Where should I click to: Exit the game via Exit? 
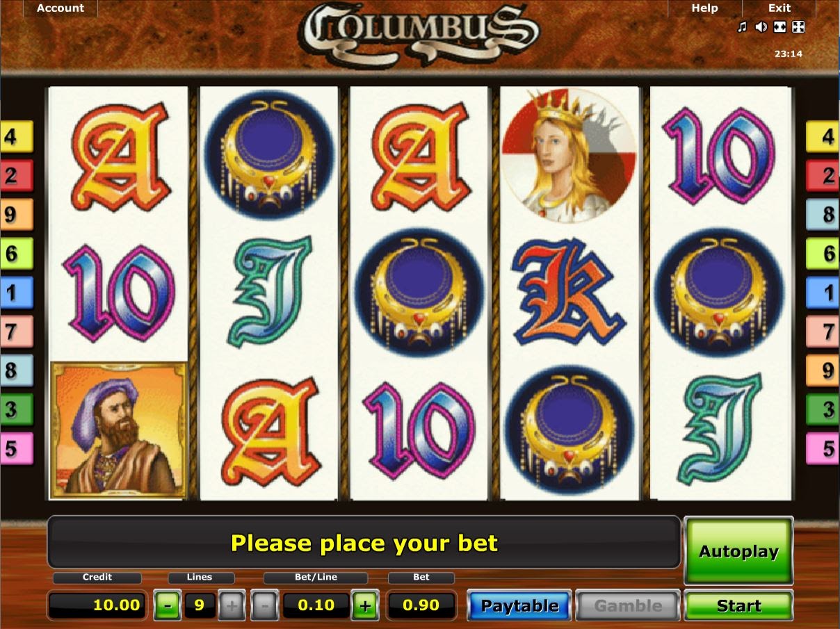coord(780,8)
